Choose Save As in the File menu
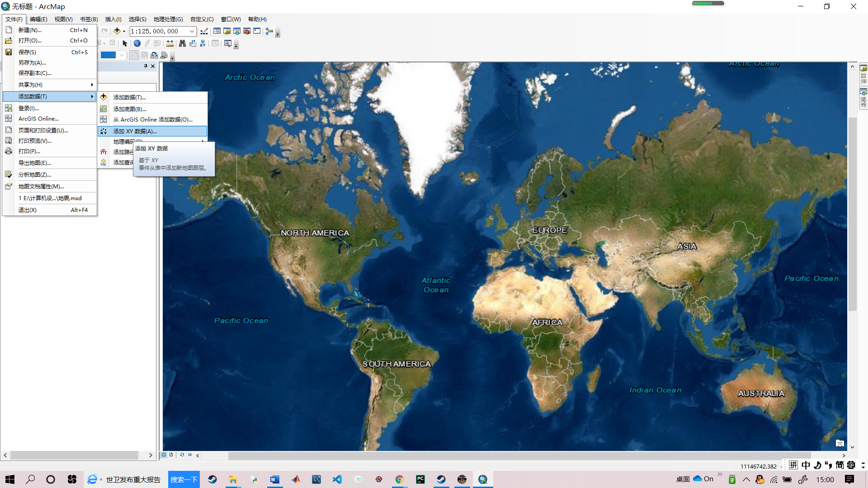 coord(50,62)
